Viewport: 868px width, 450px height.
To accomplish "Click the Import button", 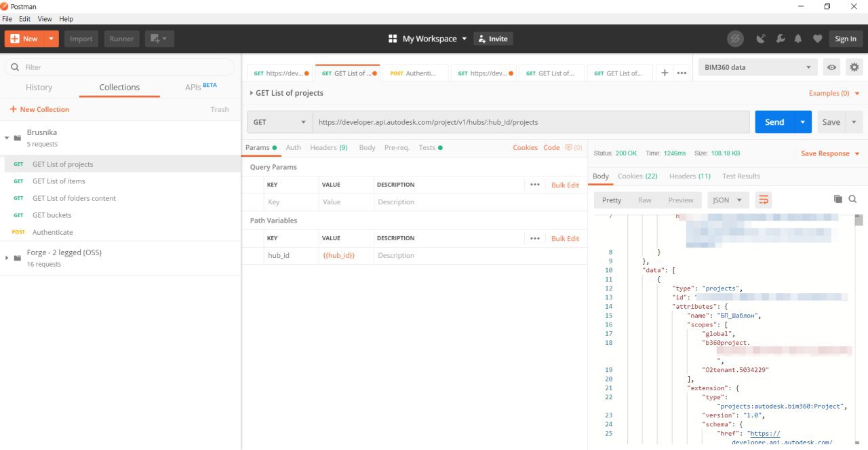I will [x=81, y=39].
